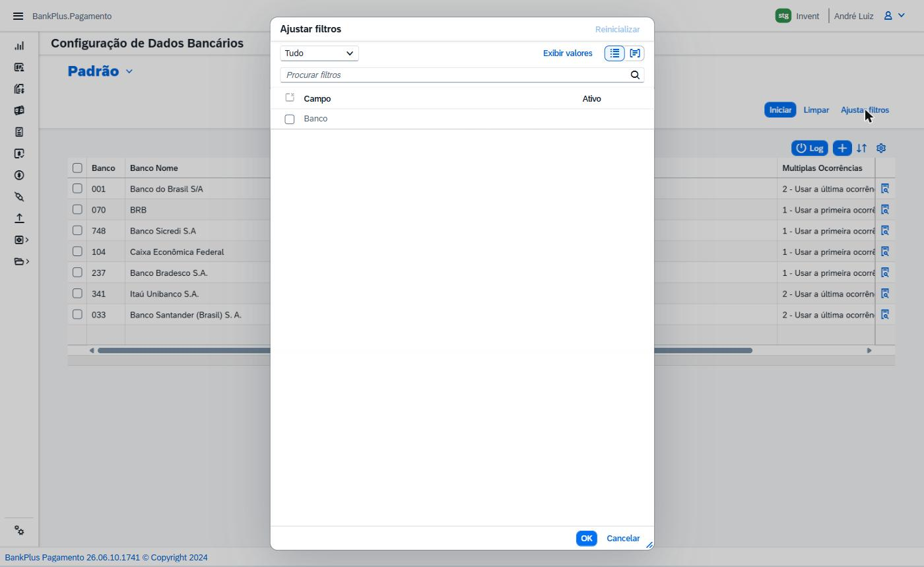Click the sort arrows icon above table
The image size is (924, 567).
click(861, 149)
